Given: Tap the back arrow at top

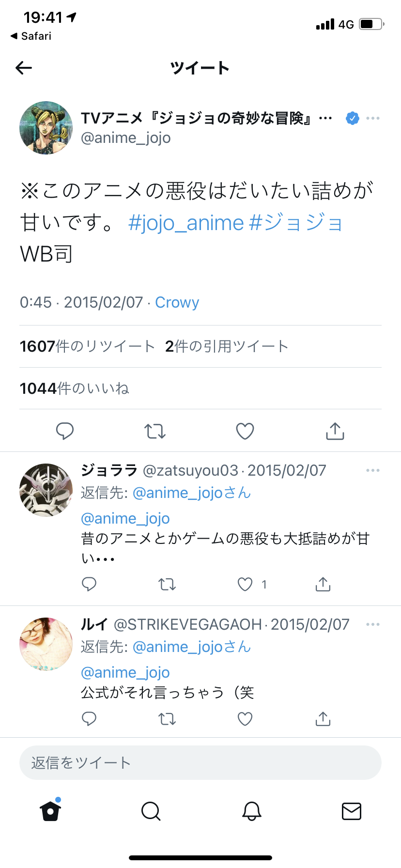Looking at the screenshot, I should [x=24, y=68].
